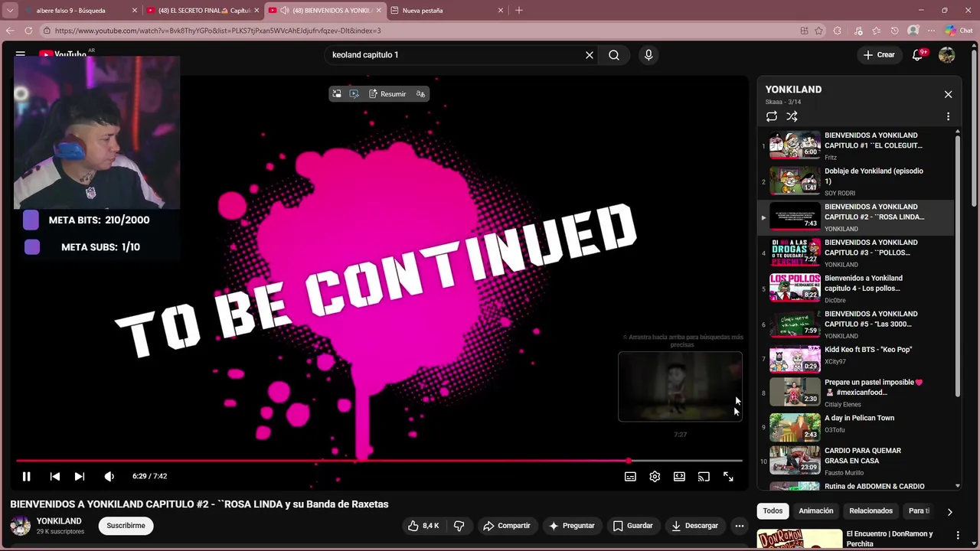This screenshot has height=551, width=980.
Task: Click the browser address bar URL
Action: coord(217,31)
